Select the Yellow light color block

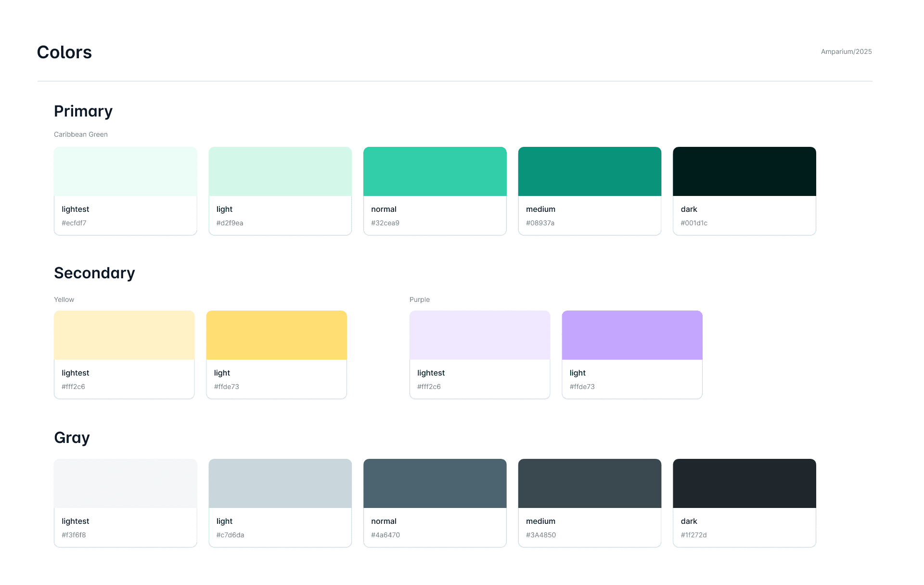click(276, 336)
